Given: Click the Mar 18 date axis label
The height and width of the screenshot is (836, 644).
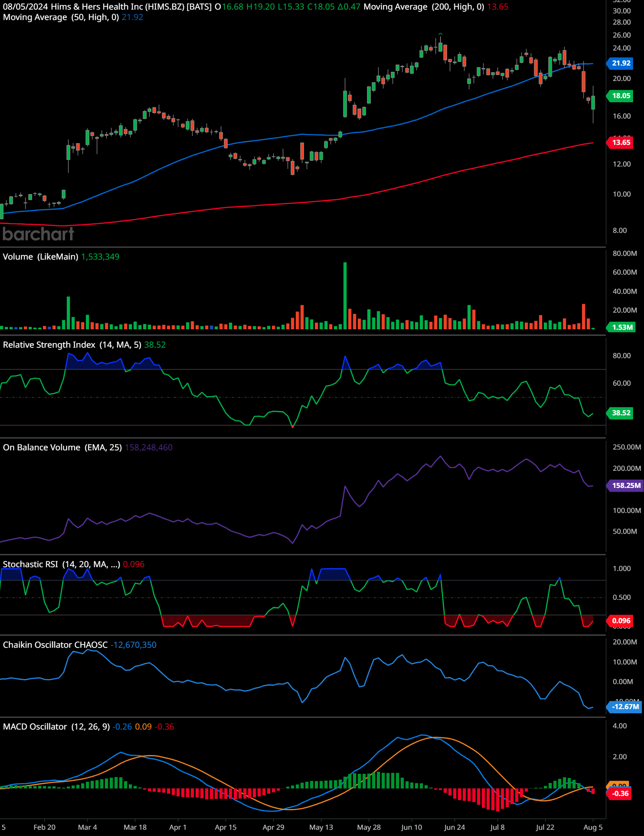Looking at the screenshot, I should [x=135, y=828].
